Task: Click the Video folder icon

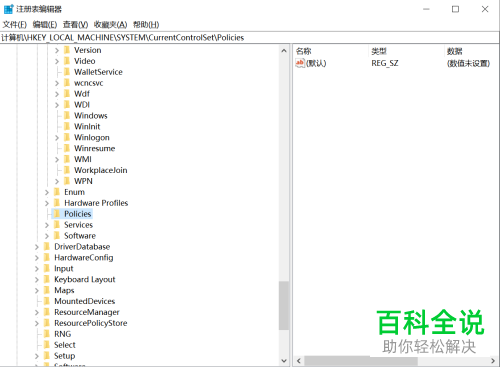Action: [x=67, y=61]
